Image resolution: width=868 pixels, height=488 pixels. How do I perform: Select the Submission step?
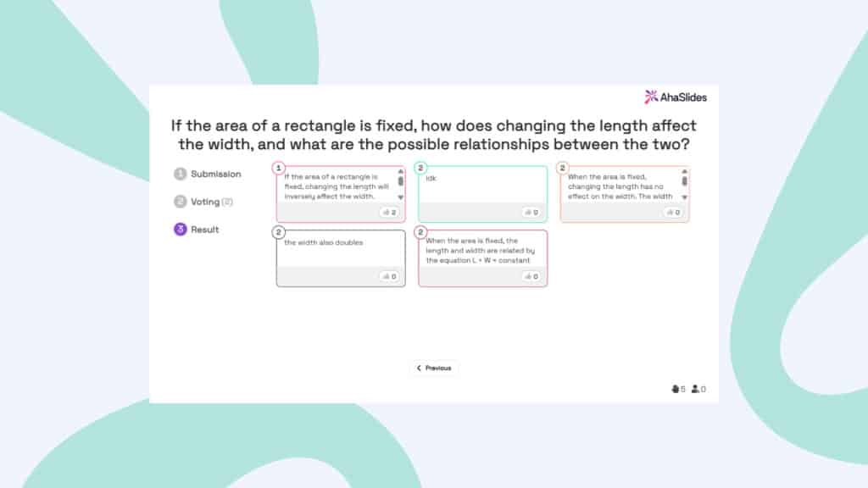[209, 174]
